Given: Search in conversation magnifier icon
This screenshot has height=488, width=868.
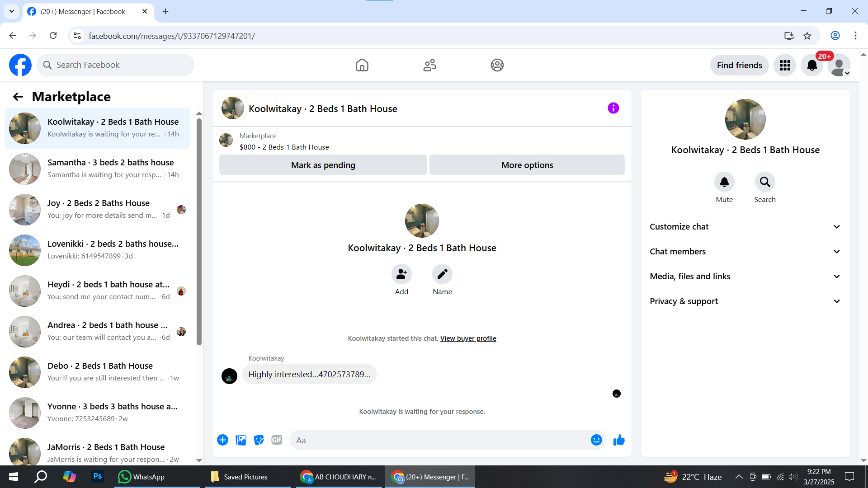Looking at the screenshot, I should [x=765, y=182].
